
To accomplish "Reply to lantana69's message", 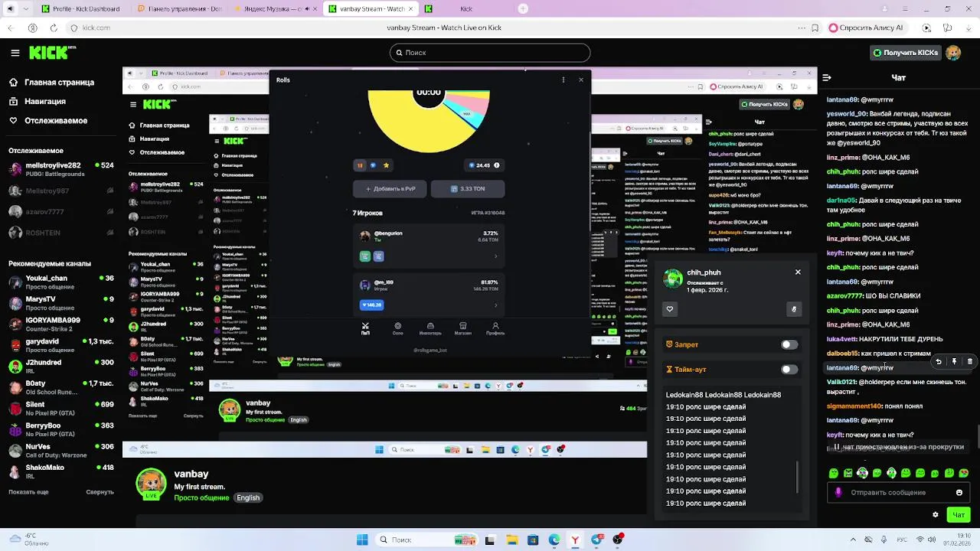I will click(x=939, y=361).
